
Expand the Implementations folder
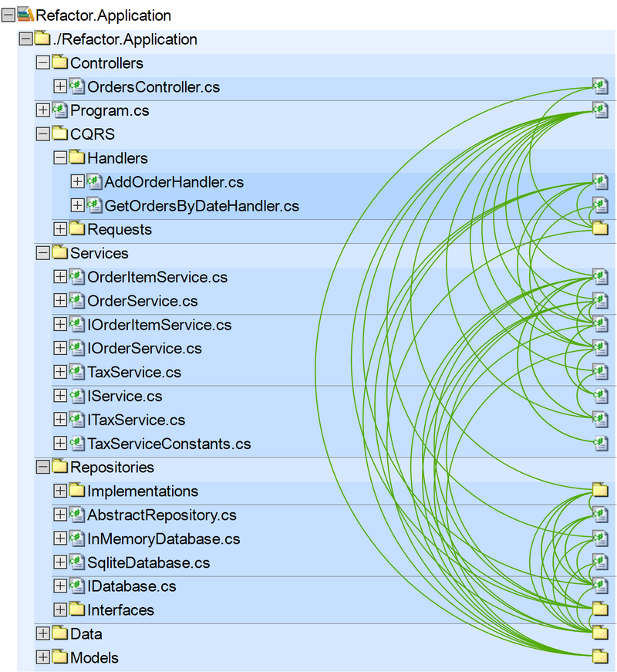59,491
